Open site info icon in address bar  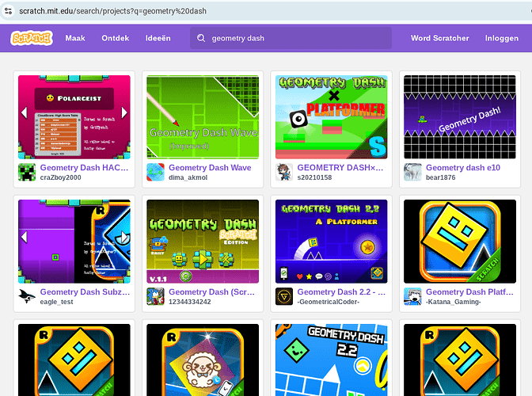coord(8,11)
